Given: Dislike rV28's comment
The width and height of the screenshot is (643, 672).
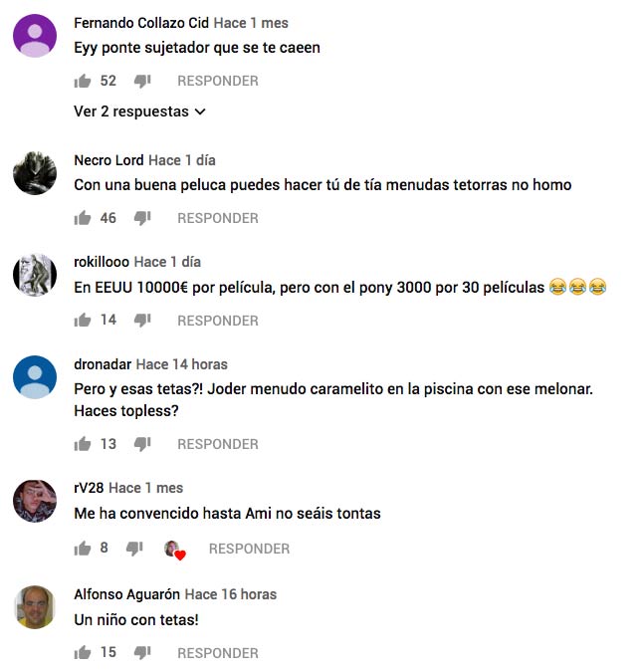Looking at the screenshot, I should coord(134,549).
